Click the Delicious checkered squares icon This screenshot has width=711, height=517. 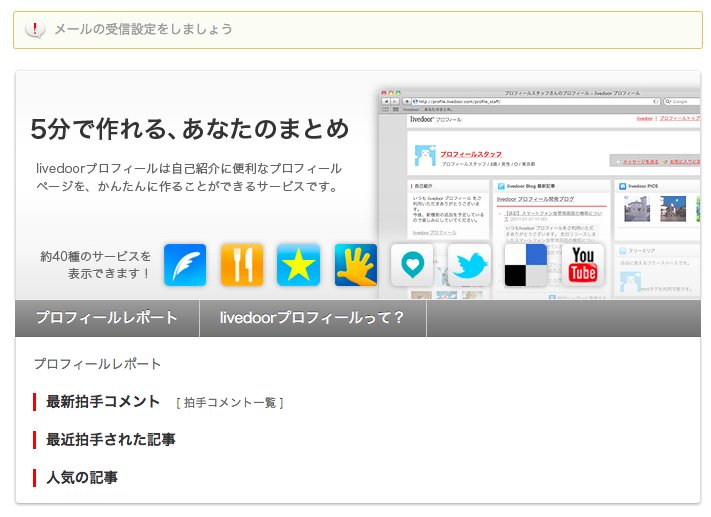526,265
